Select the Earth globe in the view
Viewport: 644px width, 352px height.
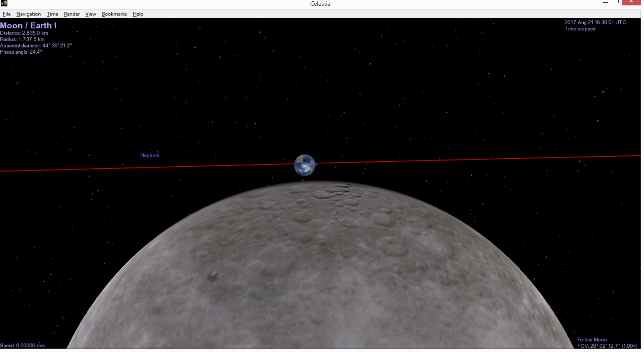(305, 165)
